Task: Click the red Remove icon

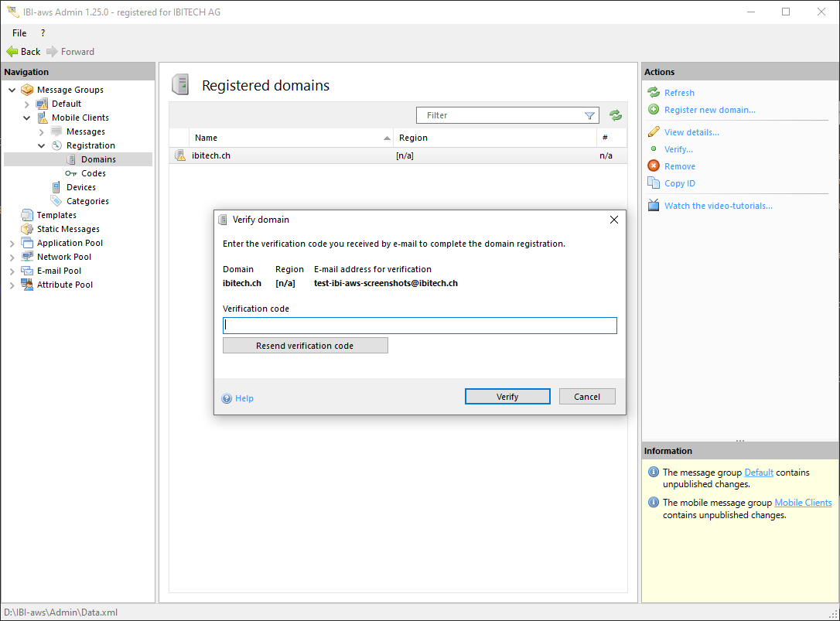Action: [654, 166]
